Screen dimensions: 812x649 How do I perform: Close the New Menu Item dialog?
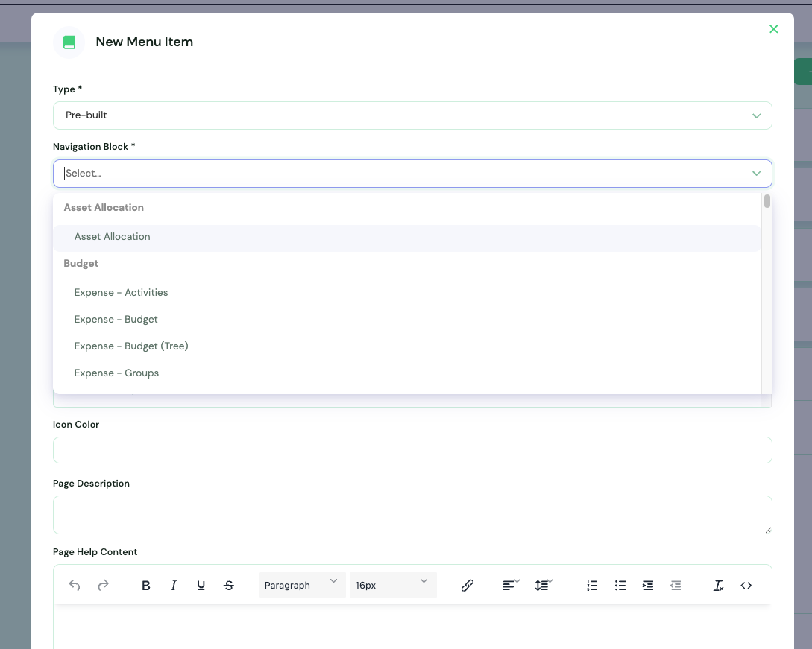point(774,29)
